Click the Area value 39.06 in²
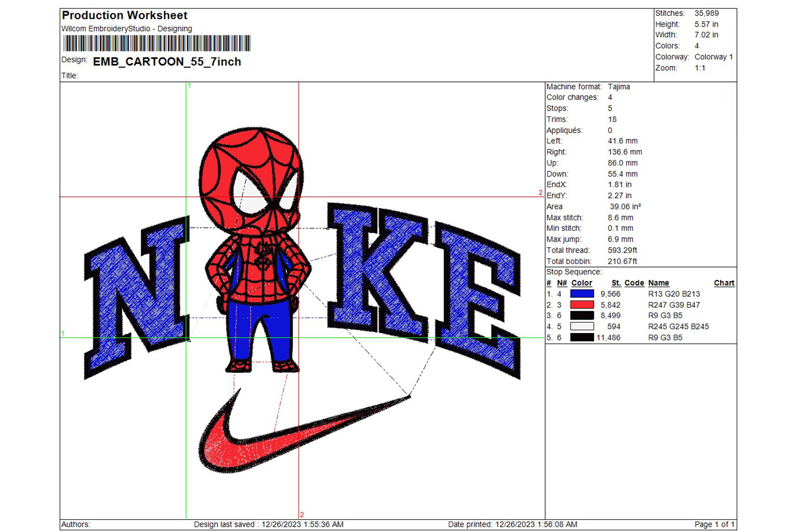The width and height of the screenshot is (799, 532). coord(625,206)
